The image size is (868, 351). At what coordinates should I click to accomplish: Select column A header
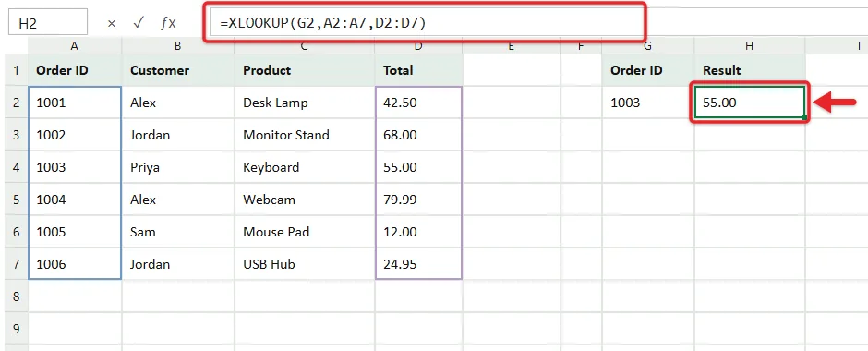(x=75, y=46)
